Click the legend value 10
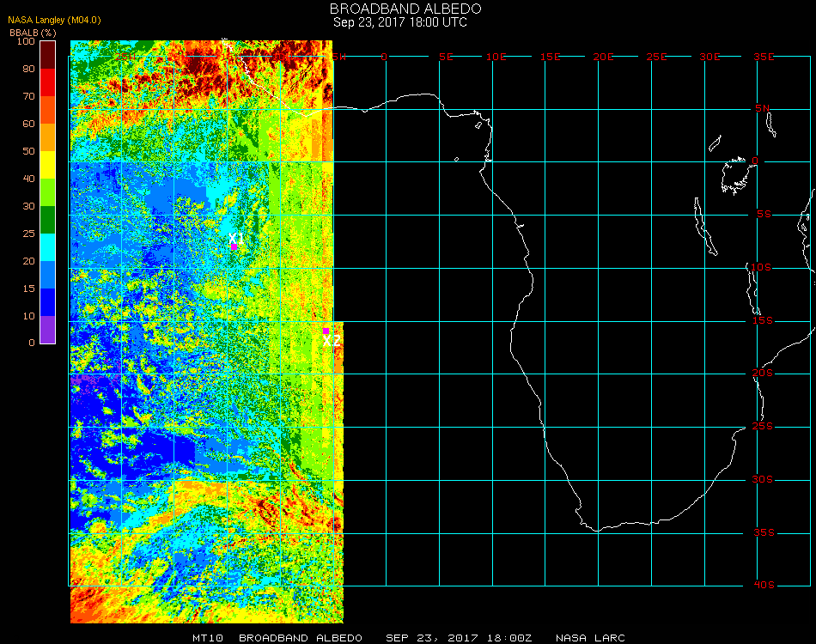The image size is (816, 644). click(28, 316)
